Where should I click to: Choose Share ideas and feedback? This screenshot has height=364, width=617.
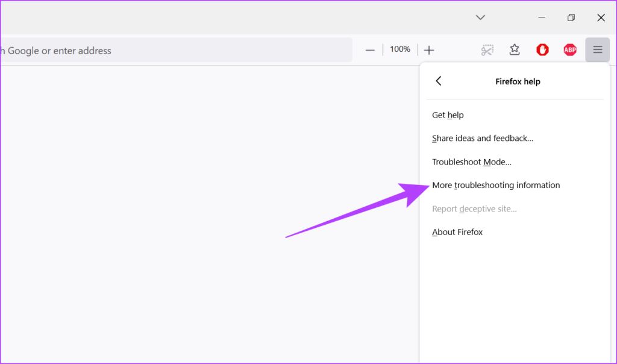(x=482, y=138)
